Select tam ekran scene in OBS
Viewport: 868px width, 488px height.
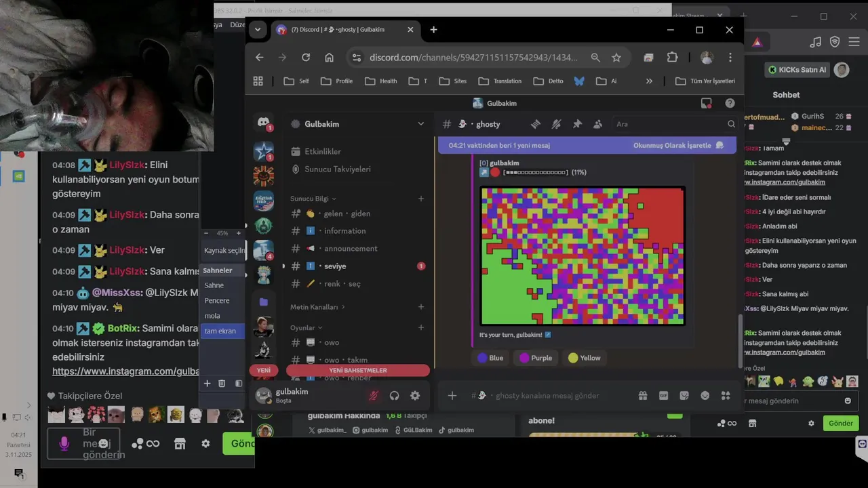click(222, 331)
